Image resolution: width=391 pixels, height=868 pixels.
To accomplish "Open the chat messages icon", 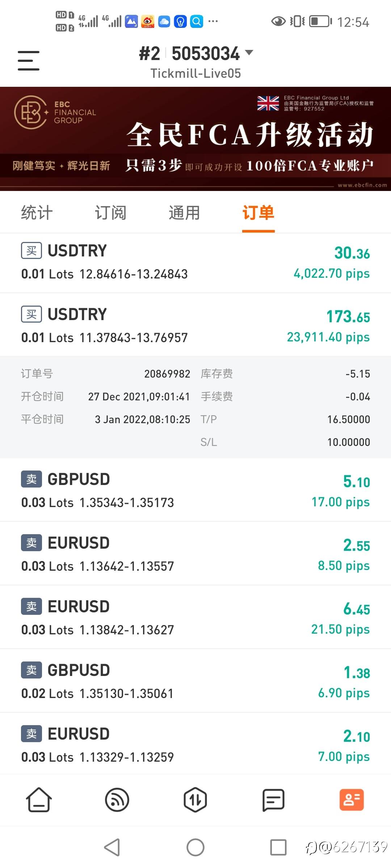I will pyautogui.click(x=273, y=800).
